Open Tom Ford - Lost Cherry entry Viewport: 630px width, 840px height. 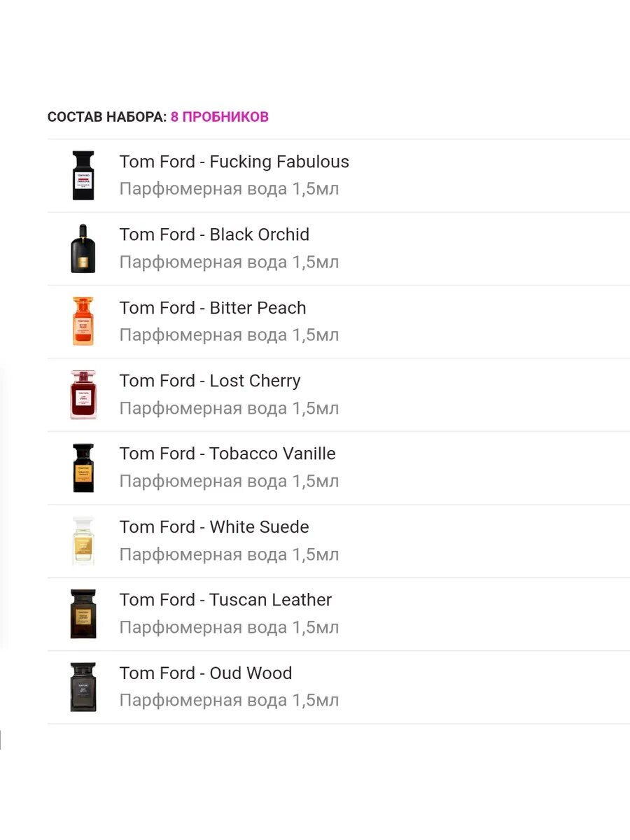pos(210,381)
